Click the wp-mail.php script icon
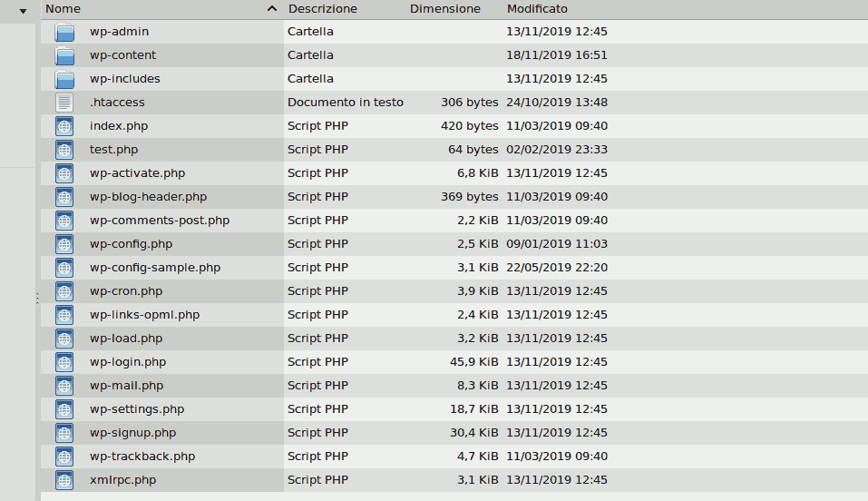This screenshot has height=501, width=868. pos(64,386)
